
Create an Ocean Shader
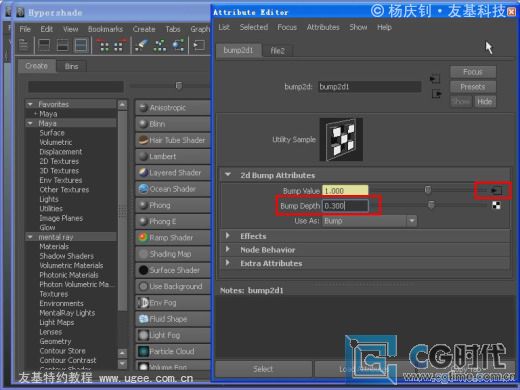point(173,189)
